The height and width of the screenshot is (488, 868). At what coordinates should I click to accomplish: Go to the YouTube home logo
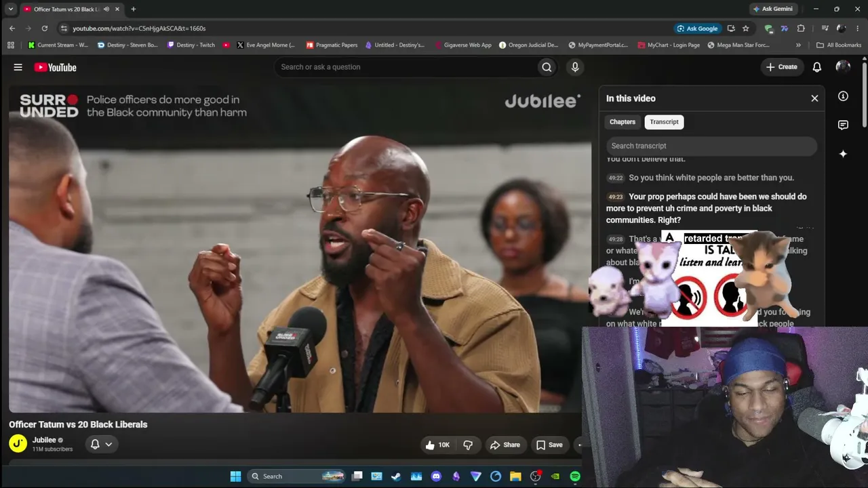[x=56, y=67]
